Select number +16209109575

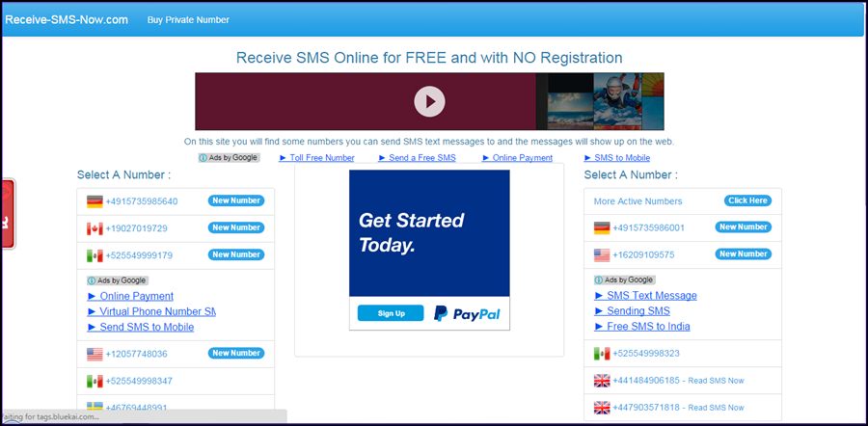pyautogui.click(x=644, y=255)
